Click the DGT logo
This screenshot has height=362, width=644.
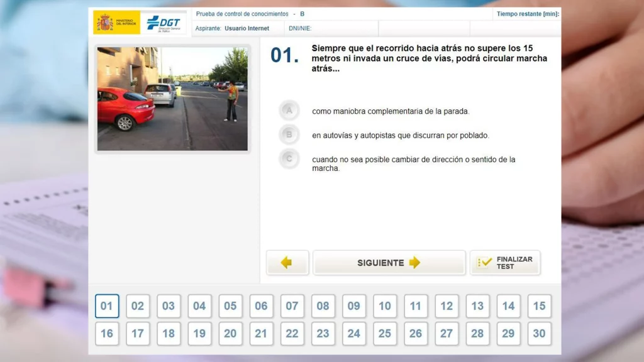(x=163, y=23)
